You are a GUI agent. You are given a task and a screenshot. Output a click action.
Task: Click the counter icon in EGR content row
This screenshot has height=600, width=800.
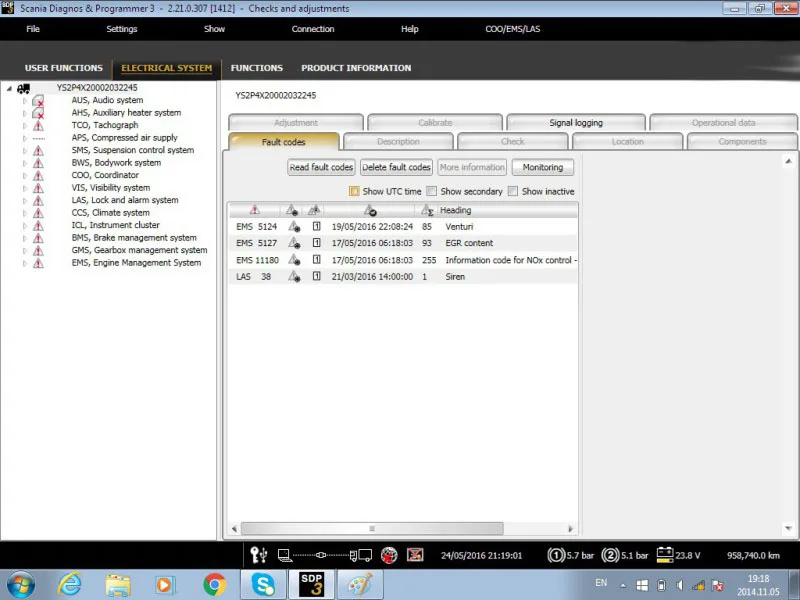317,243
